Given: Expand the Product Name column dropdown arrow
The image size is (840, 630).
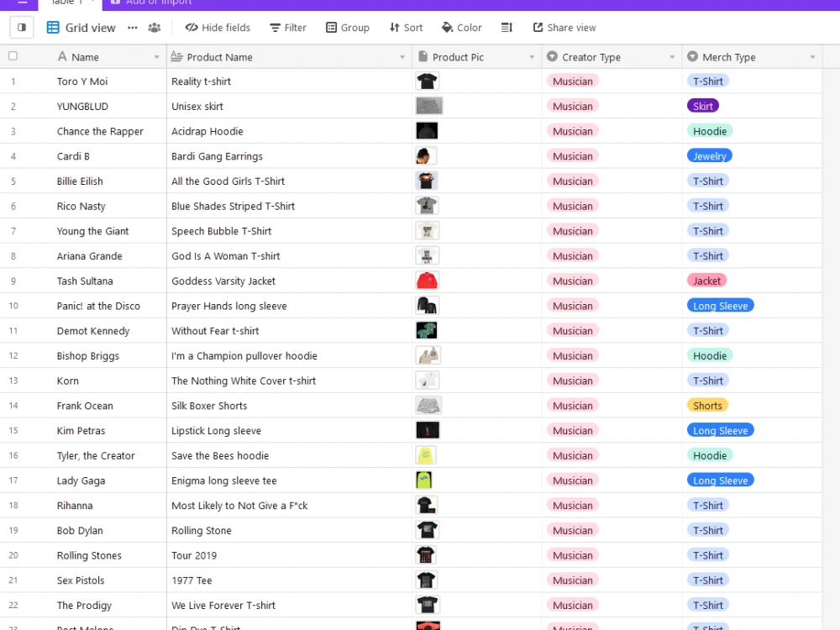Looking at the screenshot, I should click(x=402, y=57).
